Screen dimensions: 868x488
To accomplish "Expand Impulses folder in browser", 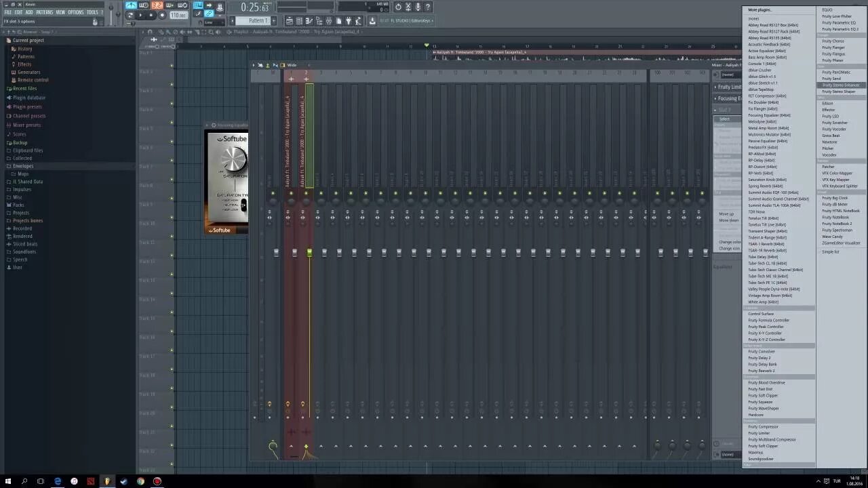I will coord(22,190).
